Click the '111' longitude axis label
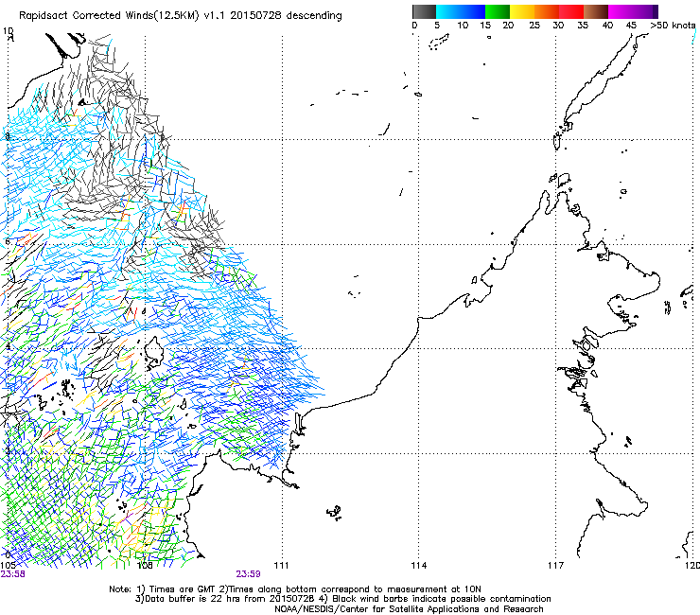Viewport: 700px width, 615px height. (281, 566)
